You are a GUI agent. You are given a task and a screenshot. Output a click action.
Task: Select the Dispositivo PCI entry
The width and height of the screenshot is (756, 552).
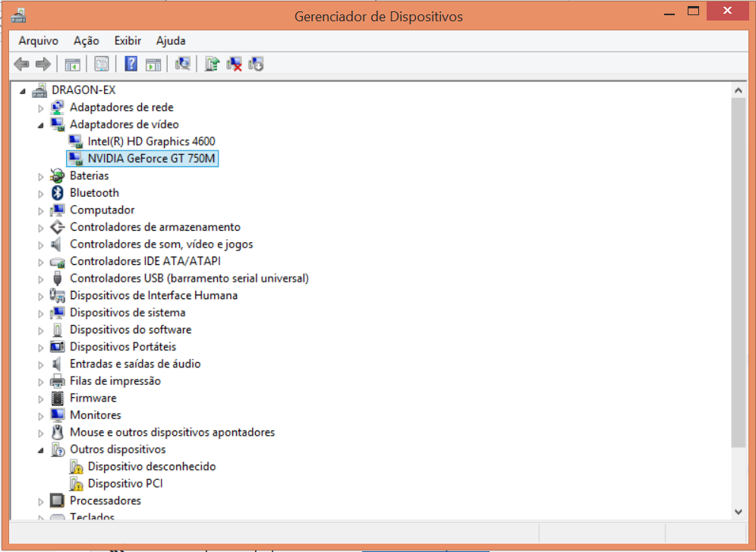tap(125, 483)
